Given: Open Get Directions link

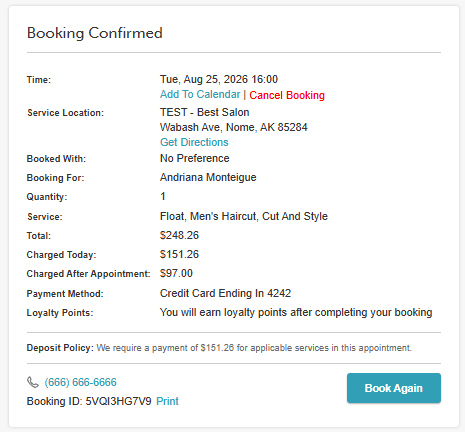Looking at the screenshot, I should [x=194, y=142].
